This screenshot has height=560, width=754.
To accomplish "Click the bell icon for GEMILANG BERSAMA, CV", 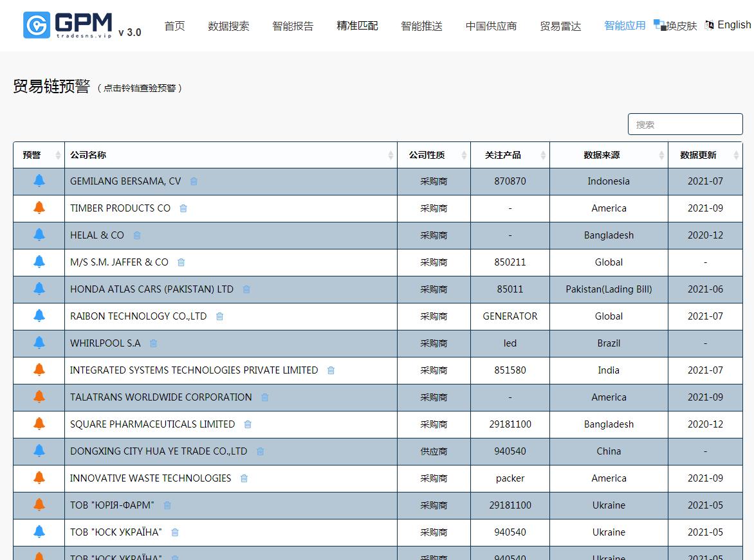I will point(39,181).
